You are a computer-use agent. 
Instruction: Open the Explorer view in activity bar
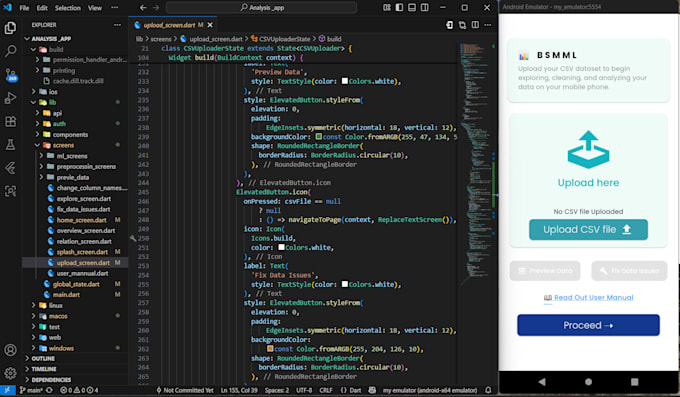(x=10, y=28)
